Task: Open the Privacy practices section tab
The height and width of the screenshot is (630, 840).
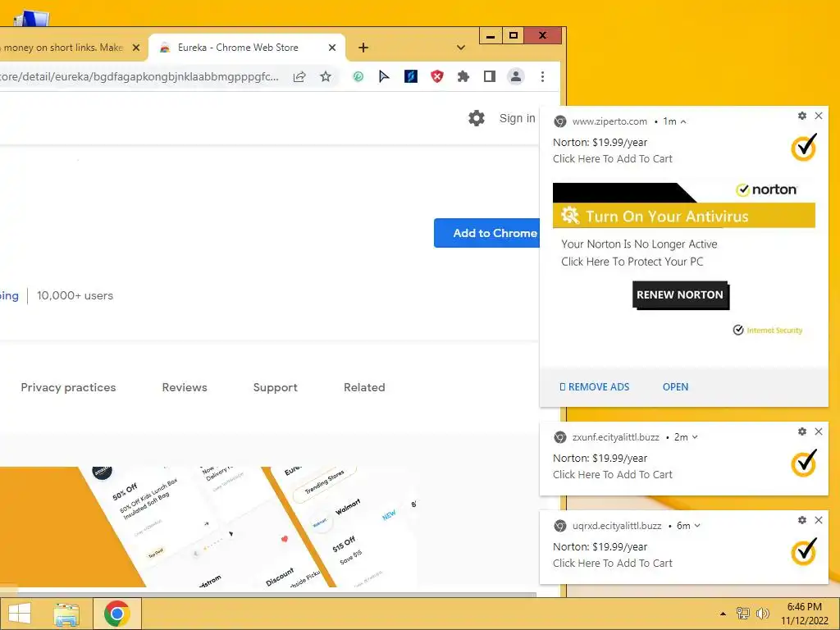Action: point(68,387)
